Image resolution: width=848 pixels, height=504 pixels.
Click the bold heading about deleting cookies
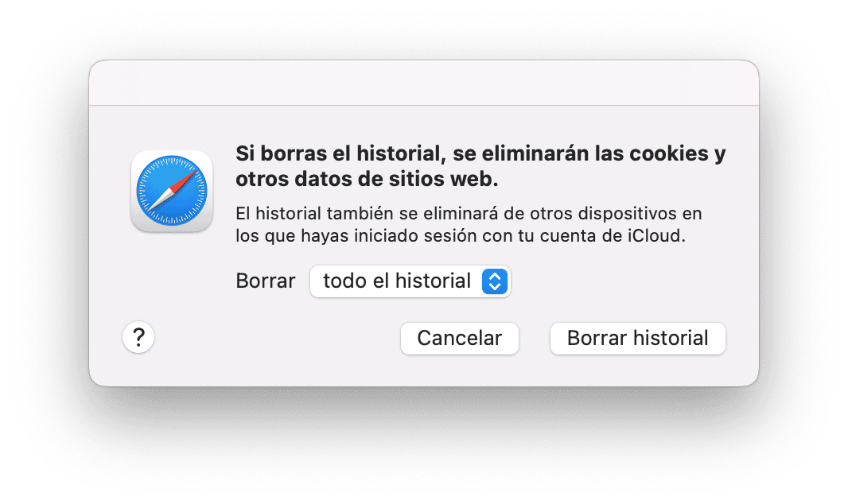pyautogui.click(x=480, y=166)
